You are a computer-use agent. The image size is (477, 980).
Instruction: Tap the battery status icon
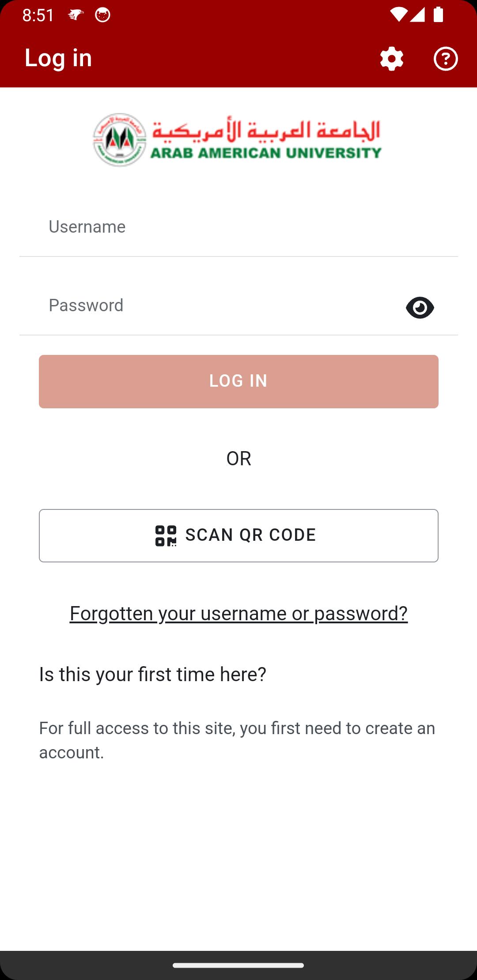click(x=438, y=15)
